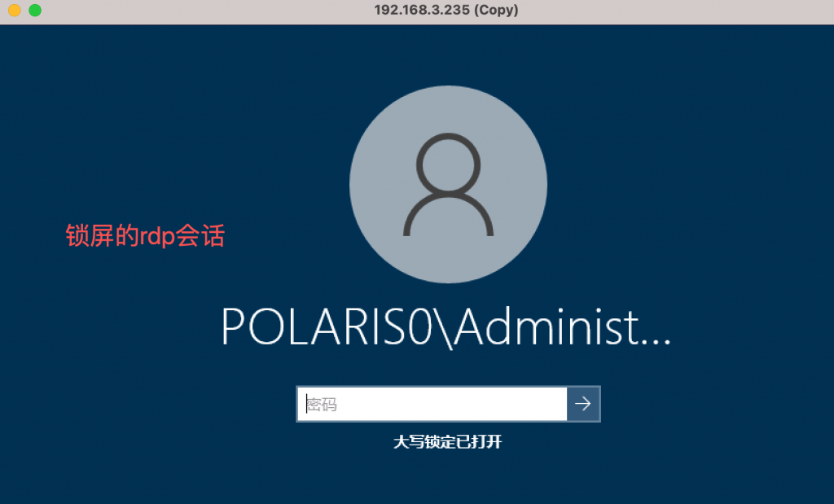Image resolution: width=834 pixels, height=504 pixels.
Task: Click the arrow submit button beside password field
Action: point(583,404)
